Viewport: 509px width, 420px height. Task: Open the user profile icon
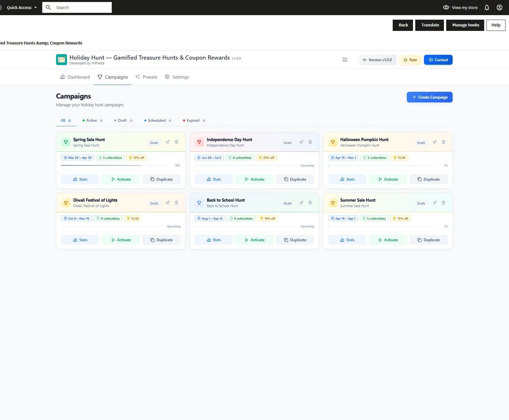pyautogui.click(x=499, y=7)
